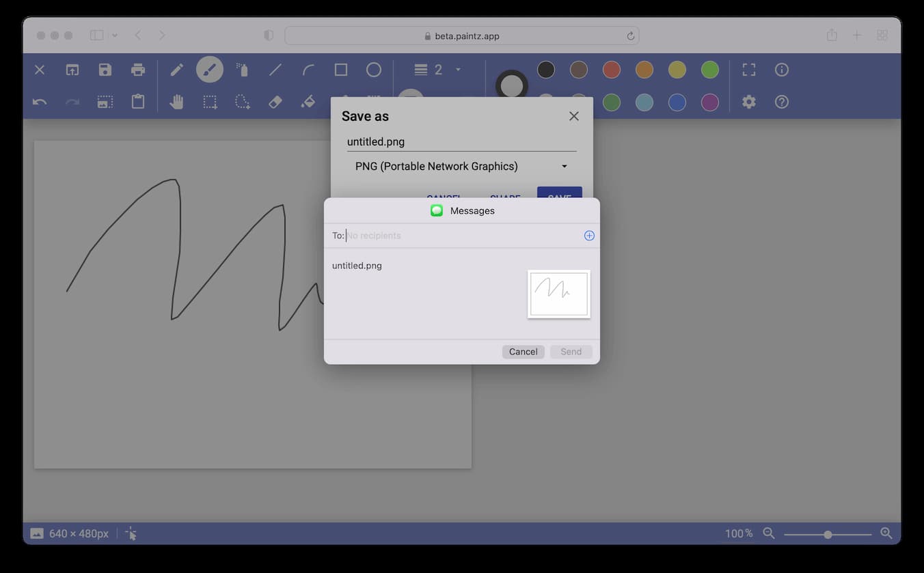The image size is (924, 573).
Task: Toggle the Safari sidebar
Action: [97, 35]
